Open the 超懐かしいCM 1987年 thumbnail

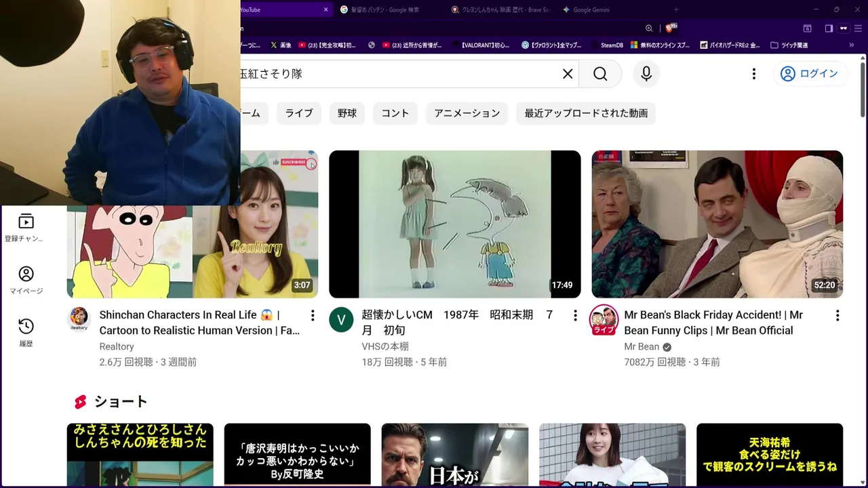[455, 224]
